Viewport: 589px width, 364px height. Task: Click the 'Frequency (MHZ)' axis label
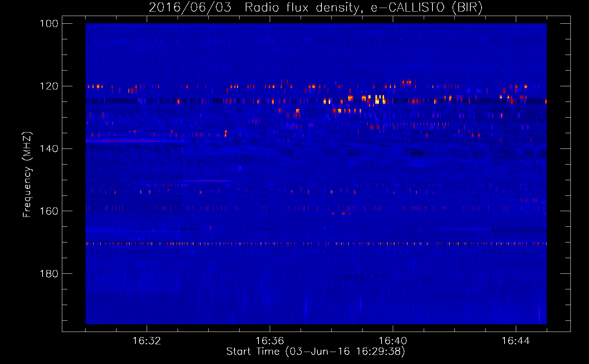click(x=28, y=174)
